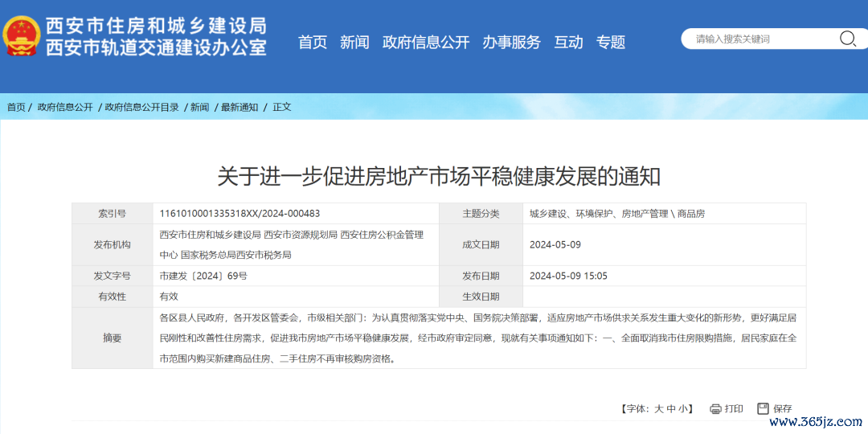This screenshot has height=434, width=868.
Task: Open the 首页 navigation menu item
Action: tap(313, 42)
